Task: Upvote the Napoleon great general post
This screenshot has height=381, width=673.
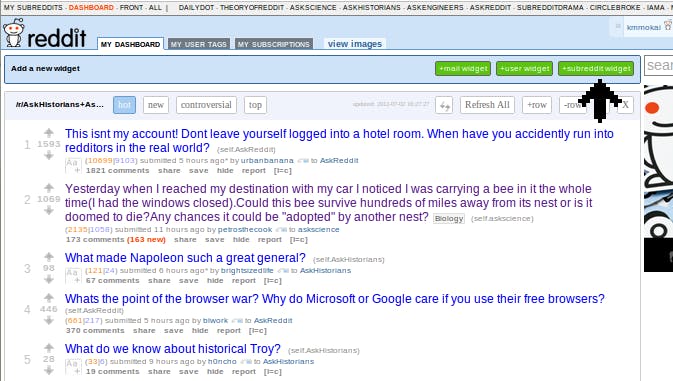Action: pyautogui.click(x=49, y=257)
